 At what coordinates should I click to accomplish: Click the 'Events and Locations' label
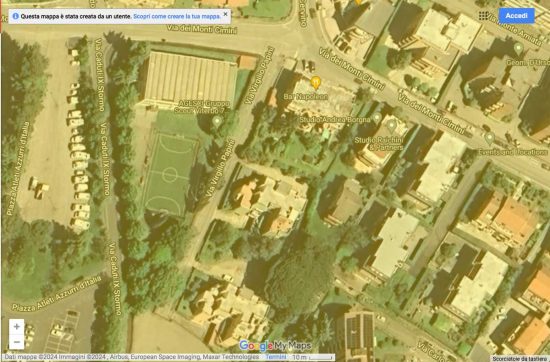click(513, 152)
